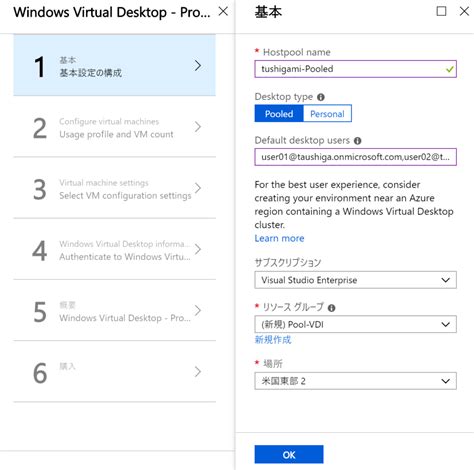
Task: Close the 基本 blade
Action: 464,11
